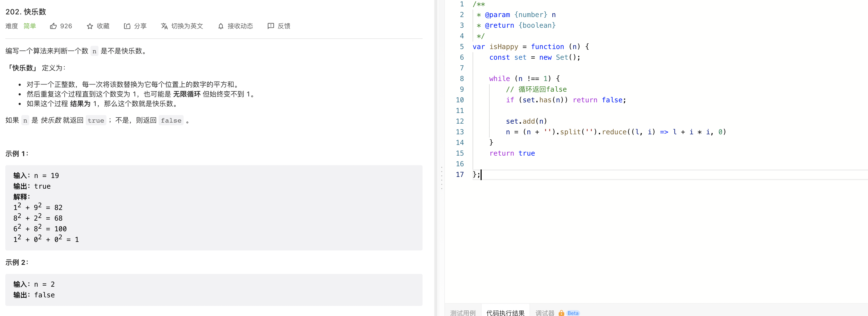Image resolution: width=868 pixels, height=316 pixels.
Task: Click the feedback speech bubble icon
Action: (x=271, y=26)
